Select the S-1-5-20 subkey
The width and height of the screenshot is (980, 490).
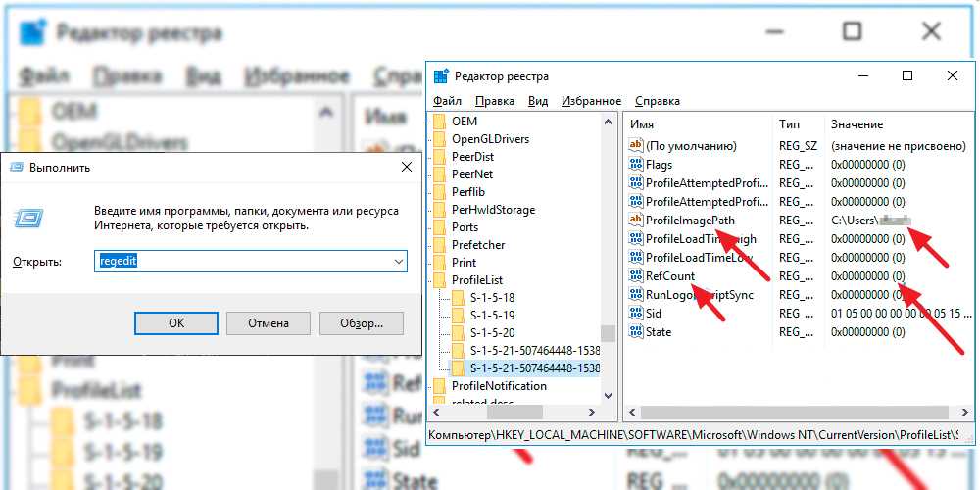tap(492, 333)
